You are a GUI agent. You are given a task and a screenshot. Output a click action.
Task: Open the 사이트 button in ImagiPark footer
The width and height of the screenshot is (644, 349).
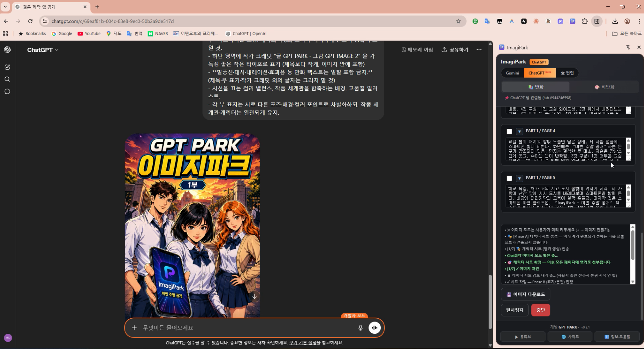(x=570, y=337)
